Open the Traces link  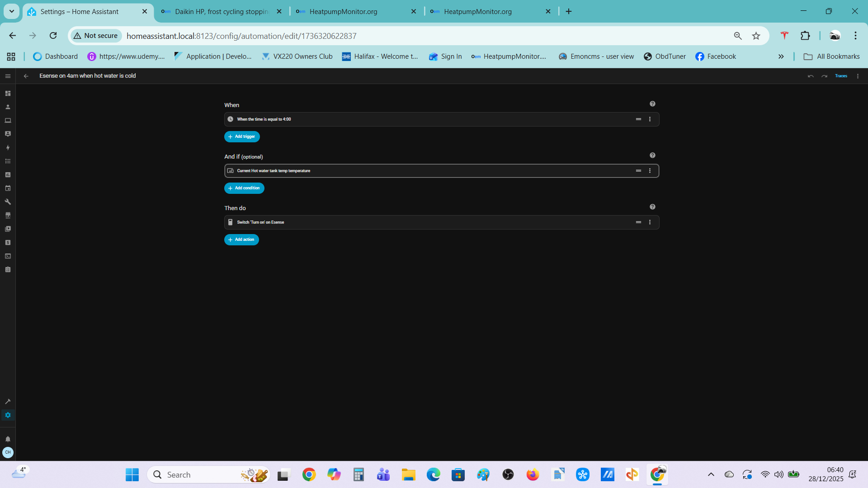tap(841, 76)
